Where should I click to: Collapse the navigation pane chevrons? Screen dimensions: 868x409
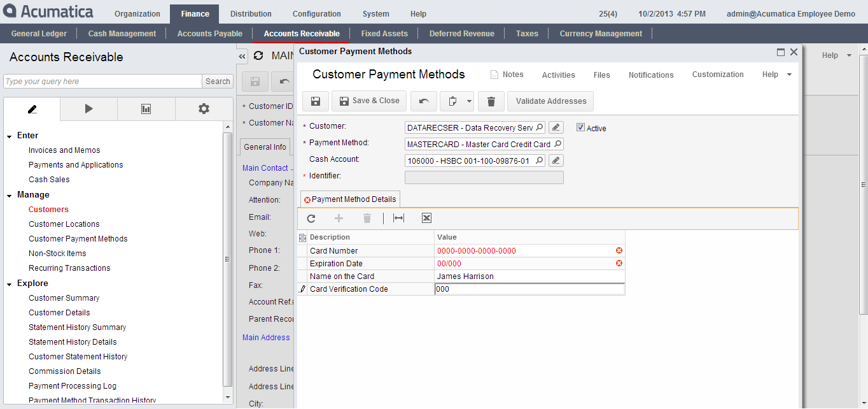click(x=242, y=57)
